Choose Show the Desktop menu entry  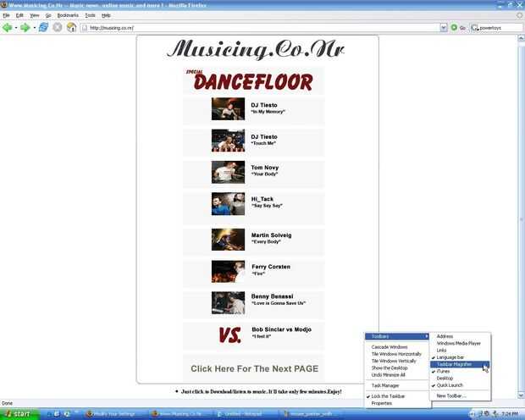(x=397, y=368)
